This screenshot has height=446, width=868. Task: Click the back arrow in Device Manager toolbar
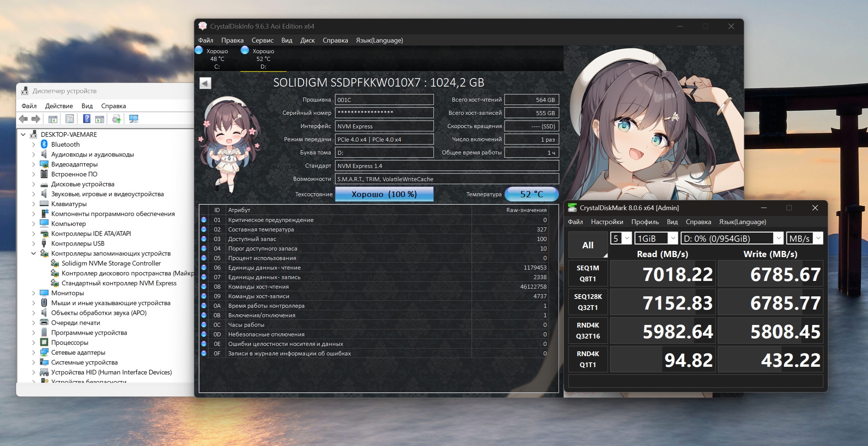pos(23,119)
